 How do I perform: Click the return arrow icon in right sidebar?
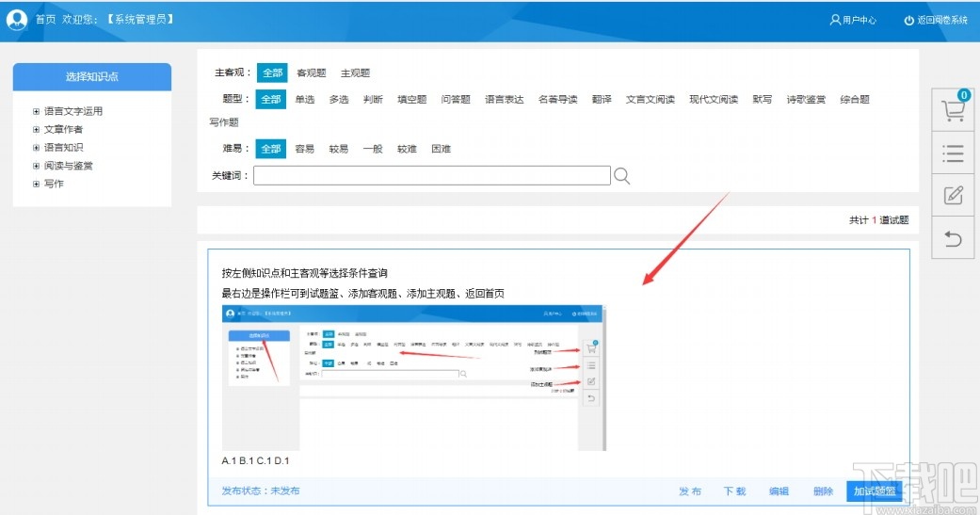point(953,238)
